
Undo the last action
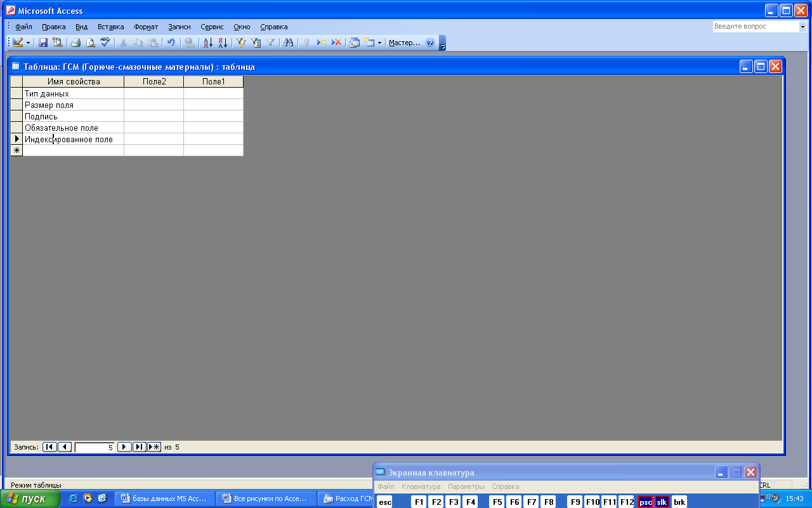[171, 43]
